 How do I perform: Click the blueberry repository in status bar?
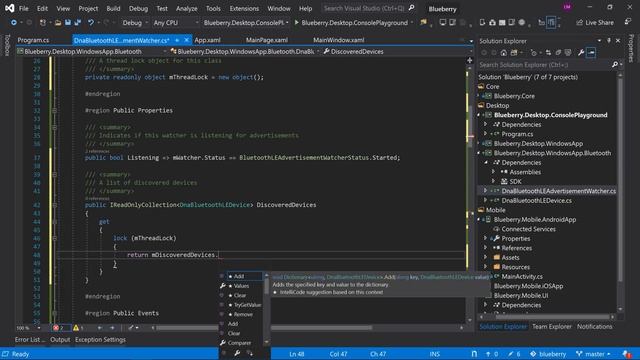tap(548, 354)
